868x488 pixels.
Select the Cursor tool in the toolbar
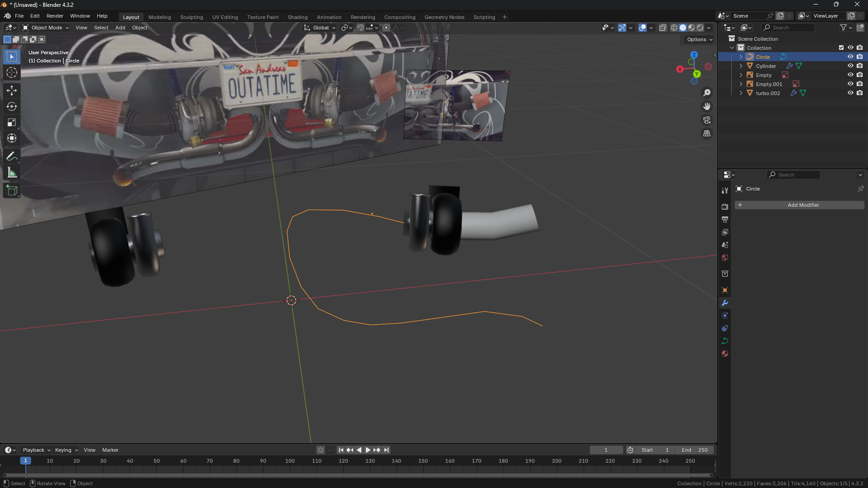(12, 72)
